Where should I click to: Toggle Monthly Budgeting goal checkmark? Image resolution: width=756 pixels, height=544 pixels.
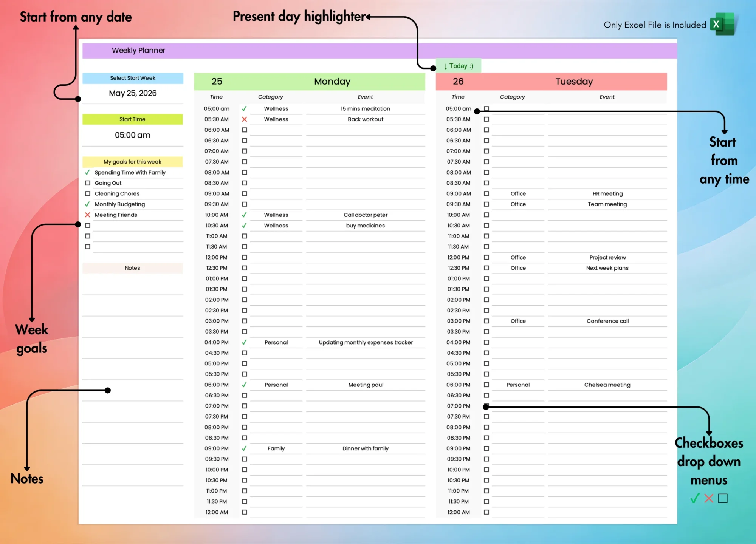click(87, 204)
